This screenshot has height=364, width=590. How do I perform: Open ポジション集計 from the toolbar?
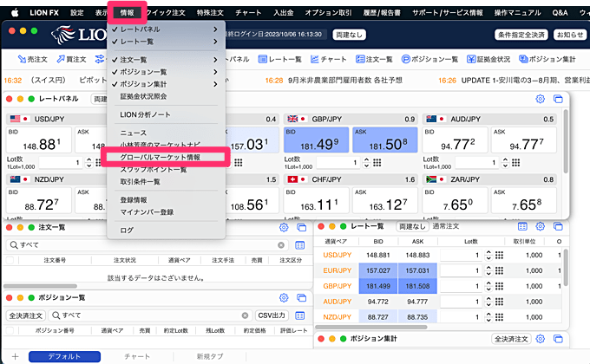[x=547, y=59]
